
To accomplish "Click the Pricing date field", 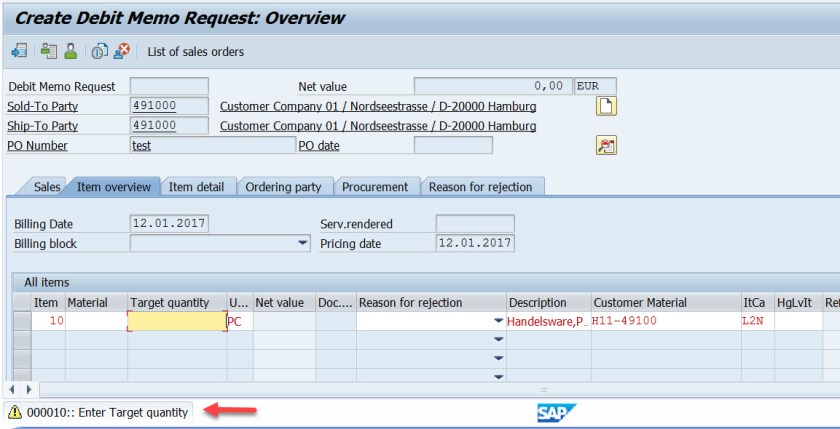I will coord(475,243).
